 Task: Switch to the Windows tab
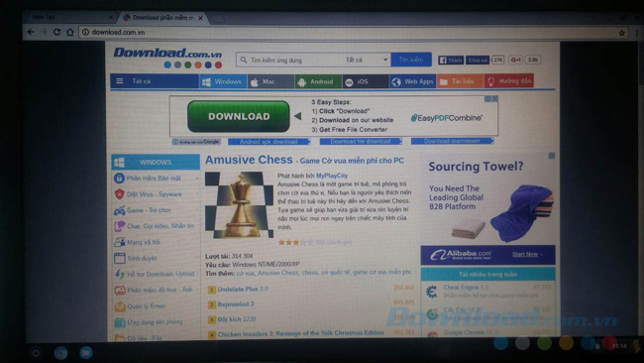(x=223, y=81)
